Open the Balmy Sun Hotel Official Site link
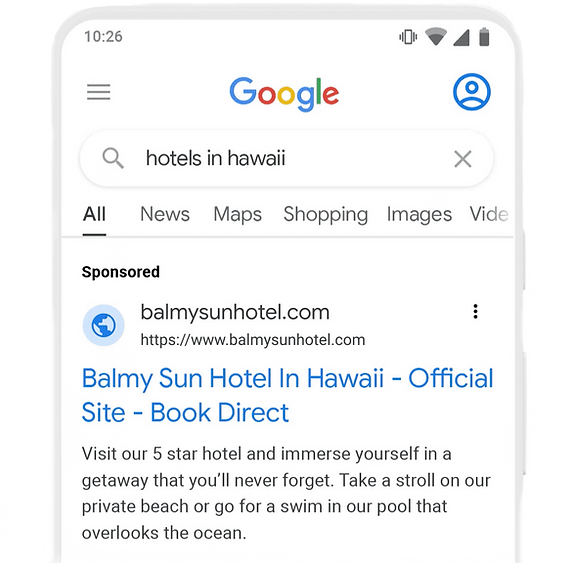Screen dimensions: 574x563 coord(287,395)
